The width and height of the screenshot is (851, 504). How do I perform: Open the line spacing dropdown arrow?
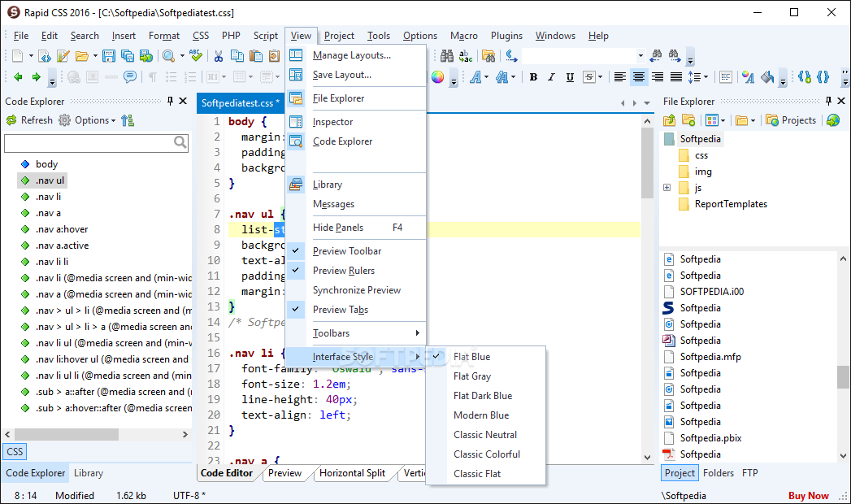pyautogui.click(x=706, y=77)
